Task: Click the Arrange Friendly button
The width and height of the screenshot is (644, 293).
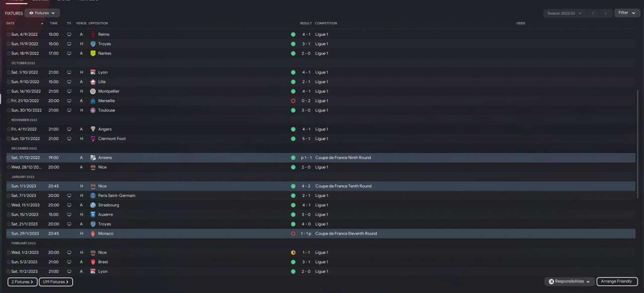Action: pos(616,281)
